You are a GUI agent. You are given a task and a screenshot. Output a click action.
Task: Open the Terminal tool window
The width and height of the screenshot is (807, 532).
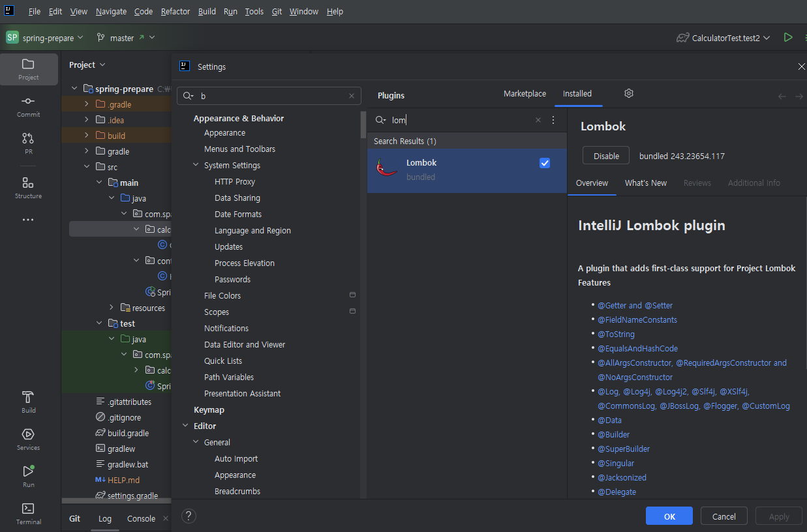point(28,514)
